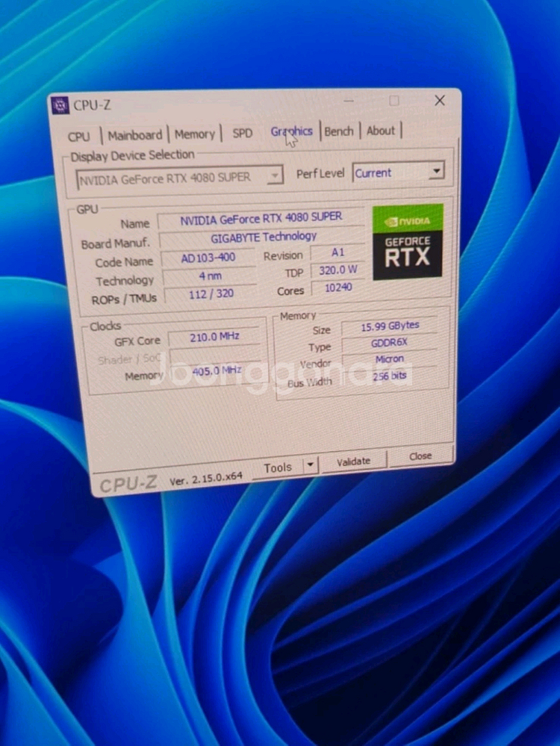The height and width of the screenshot is (746, 560).
Task: Click the GPU Name field value
Action: click(261, 219)
